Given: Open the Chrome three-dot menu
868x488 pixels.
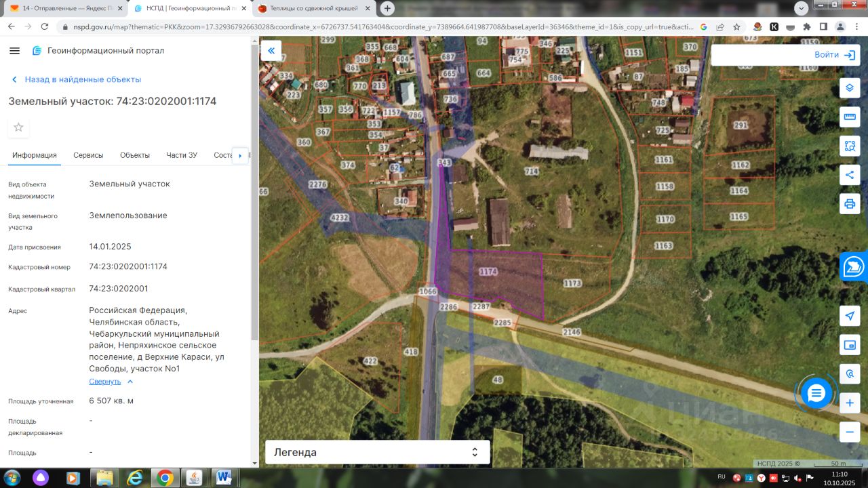Looking at the screenshot, I should pyautogui.click(x=856, y=27).
